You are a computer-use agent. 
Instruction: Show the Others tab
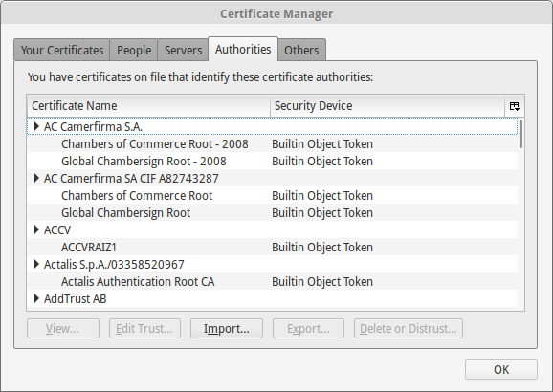pos(301,50)
